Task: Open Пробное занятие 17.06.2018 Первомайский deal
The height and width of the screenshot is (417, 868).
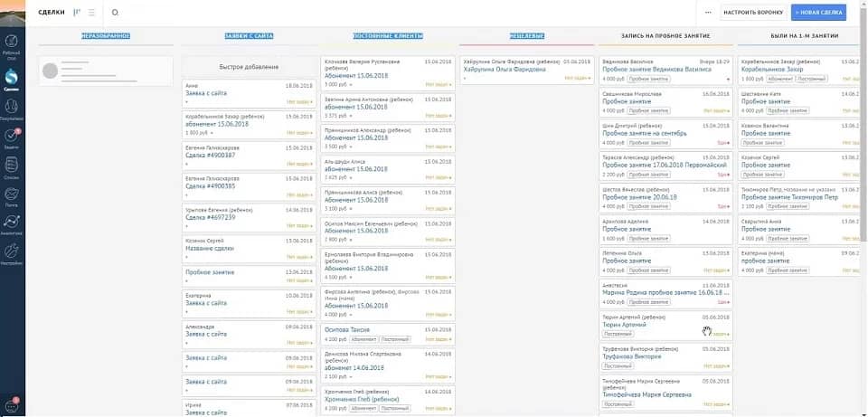Action: (665, 166)
